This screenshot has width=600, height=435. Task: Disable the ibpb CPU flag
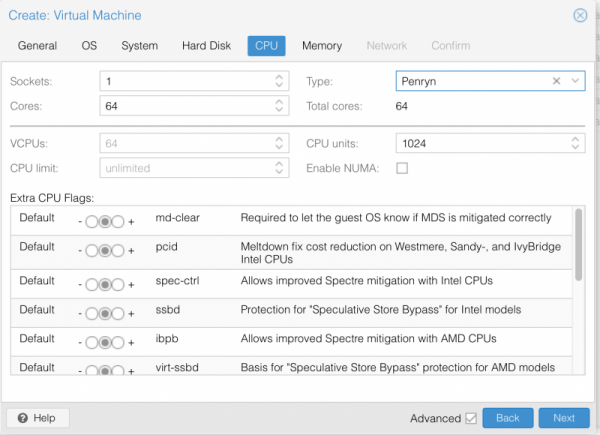[x=91, y=342]
